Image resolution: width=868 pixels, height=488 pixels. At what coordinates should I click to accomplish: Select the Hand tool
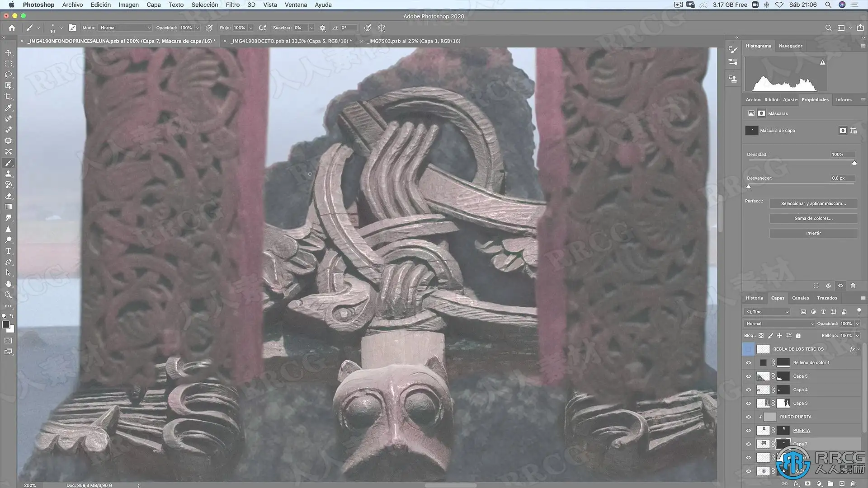pos(8,284)
